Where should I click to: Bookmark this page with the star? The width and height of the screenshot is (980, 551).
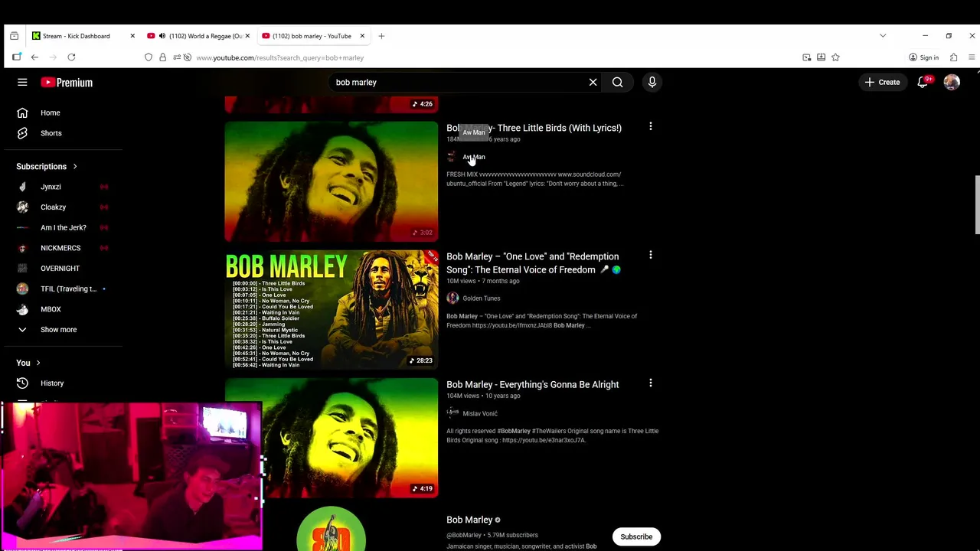[835, 57]
